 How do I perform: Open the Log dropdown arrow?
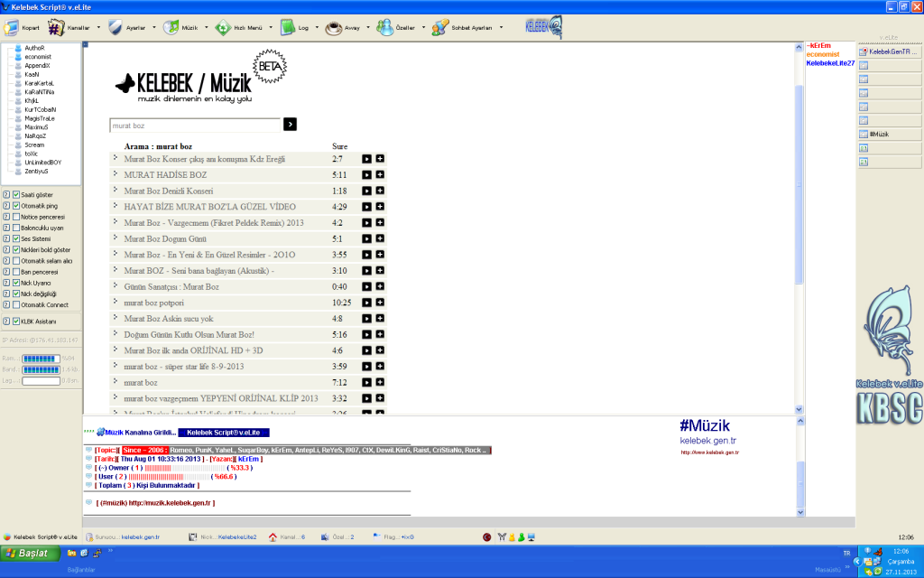(317, 28)
